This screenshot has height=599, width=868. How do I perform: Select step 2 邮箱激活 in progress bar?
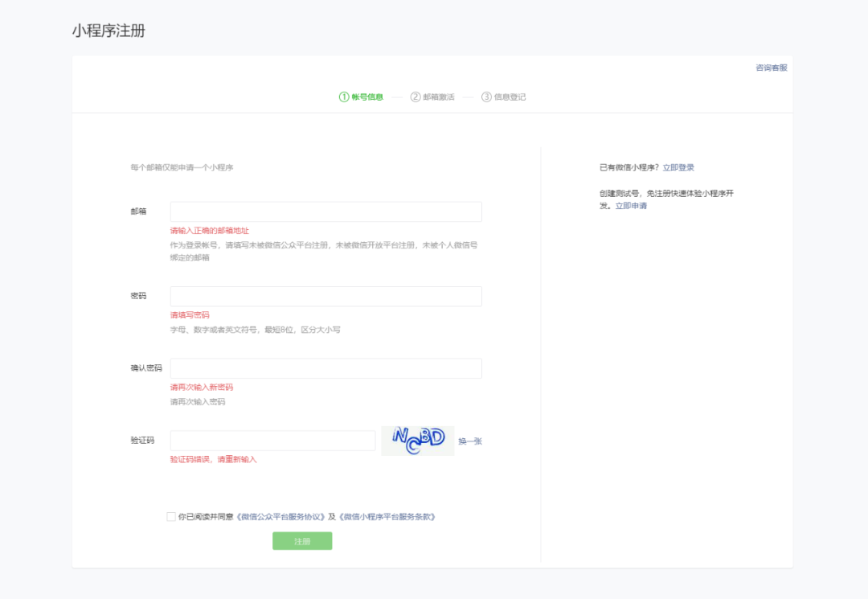click(432, 97)
